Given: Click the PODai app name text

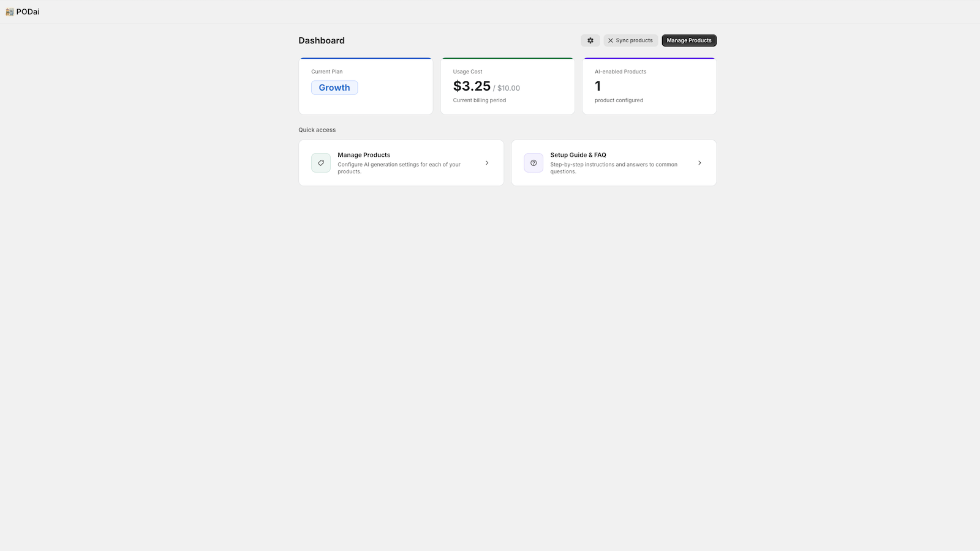Looking at the screenshot, I should pyautogui.click(x=28, y=12).
